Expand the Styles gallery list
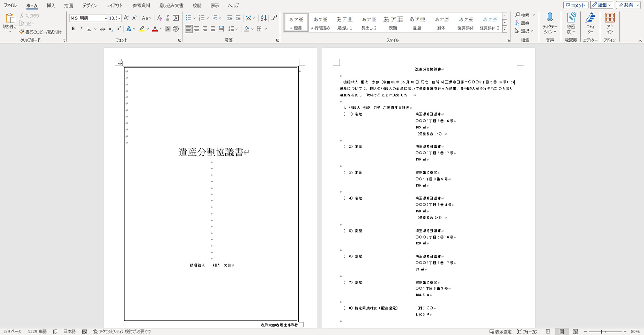The height and width of the screenshot is (335, 644). (x=505, y=29)
